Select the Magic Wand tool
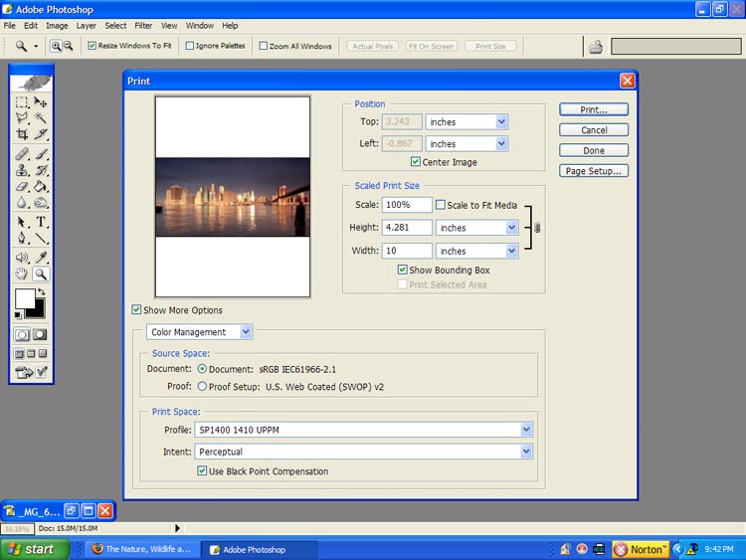This screenshot has height=560, width=746. click(x=41, y=118)
